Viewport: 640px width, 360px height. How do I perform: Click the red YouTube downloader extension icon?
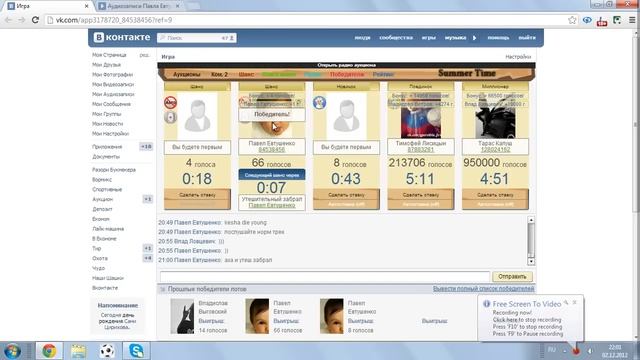602,21
